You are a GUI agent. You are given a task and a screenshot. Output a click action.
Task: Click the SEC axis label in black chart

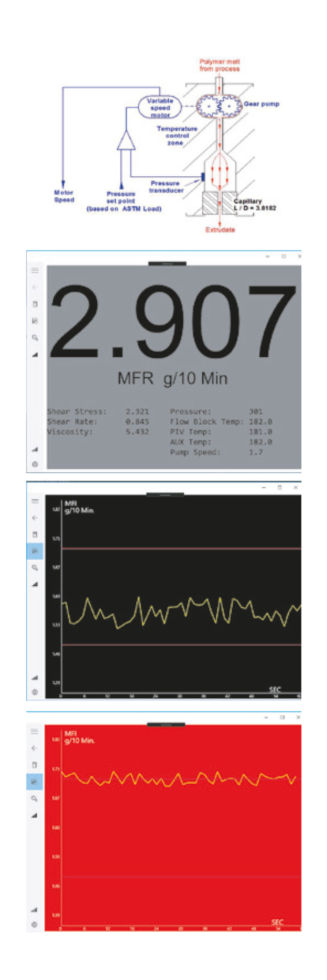(x=275, y=690)
